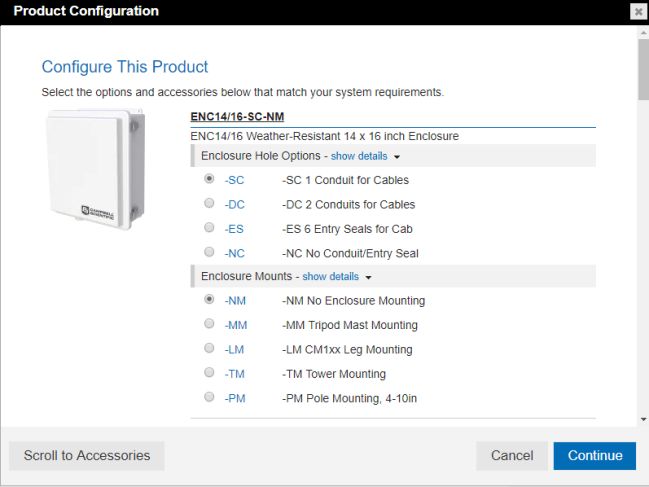649x487 pixels.
Task: Show details for Enclosure Mounts
Action: coord(330,276)
